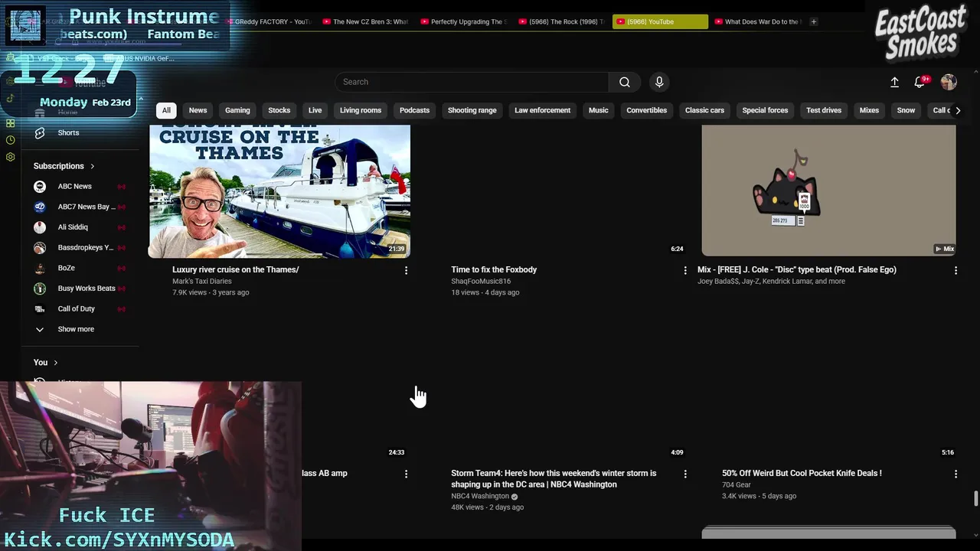This screenshot has width=980, height=551.
Task: Select the Living rooms filter chip
Action: (x=361, y=110)
